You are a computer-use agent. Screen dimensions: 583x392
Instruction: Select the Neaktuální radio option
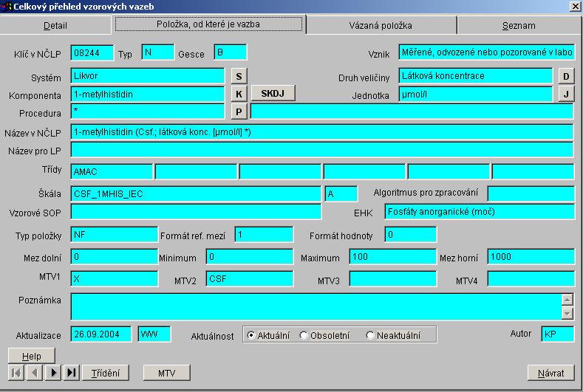(370, 335)
